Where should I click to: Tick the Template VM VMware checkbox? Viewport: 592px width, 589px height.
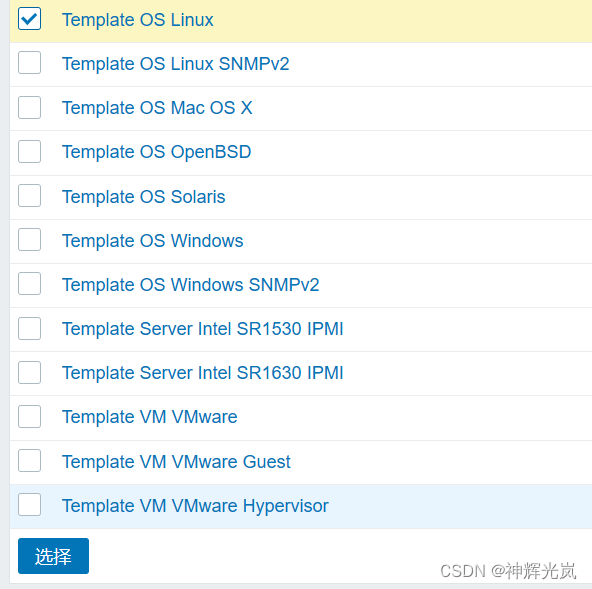[29, 416]
